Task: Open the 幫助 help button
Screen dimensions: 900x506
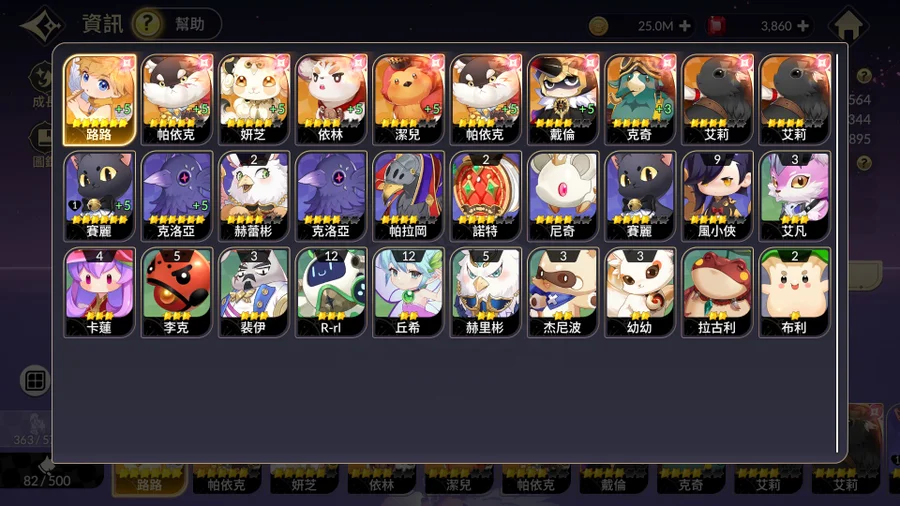Action: click(176, 24)
